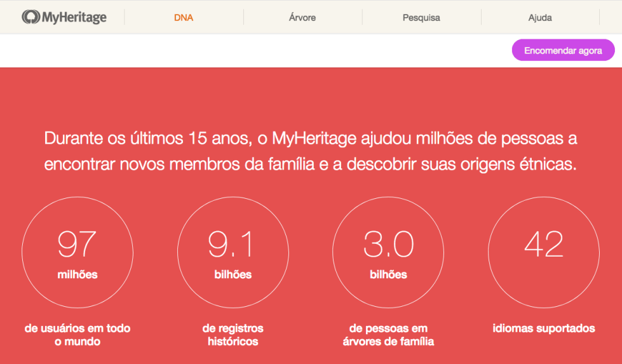Open the Árvore menu

click(302, 18)
